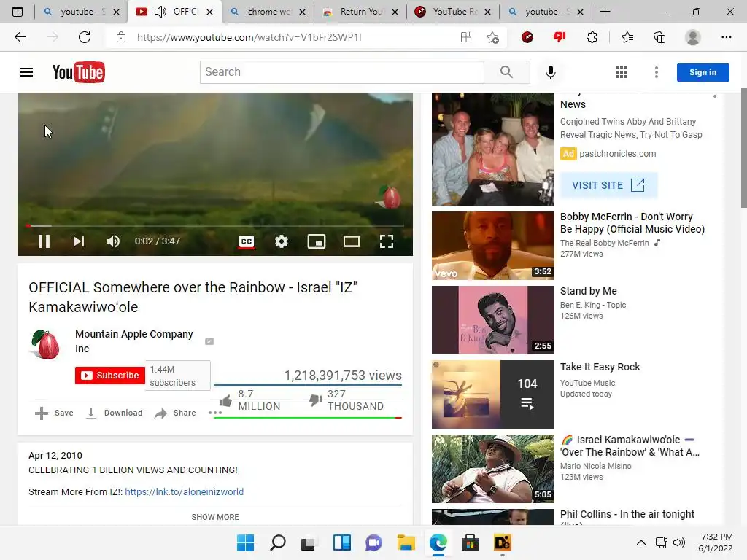Go to YouTube home logo

(79, 72)
